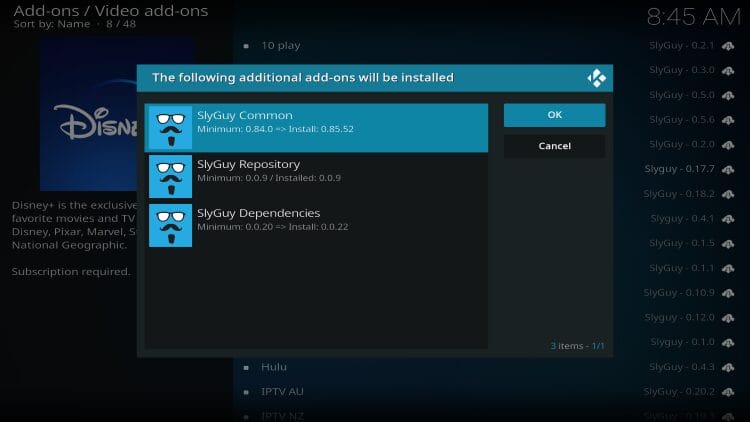This screenshot has height=422, width=750.
Task: Click the 'Slyguy - 0.4.1' version label
Action: click(x=682, y=218)
